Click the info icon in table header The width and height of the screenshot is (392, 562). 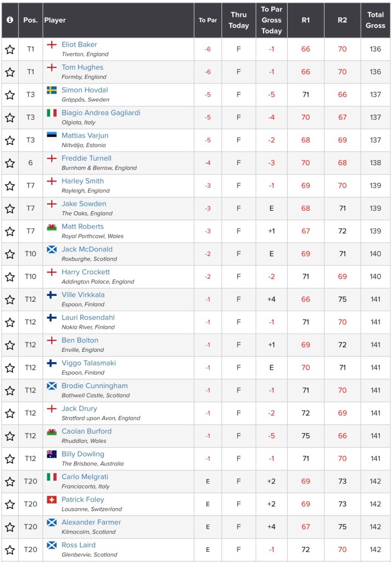(x=10, y=20)
